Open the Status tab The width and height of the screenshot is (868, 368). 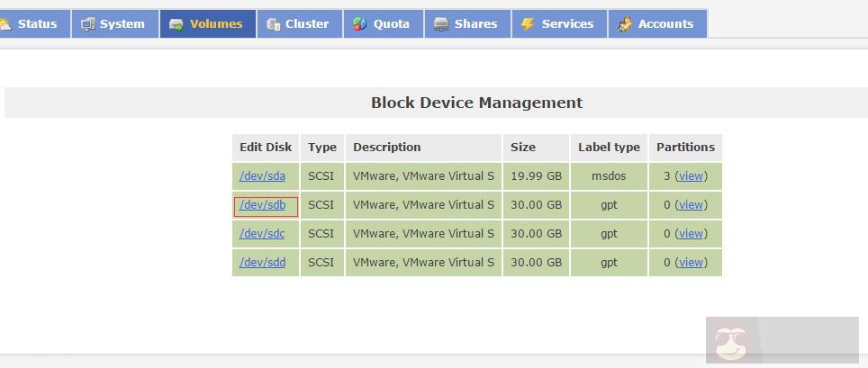[x=37, y=24]
